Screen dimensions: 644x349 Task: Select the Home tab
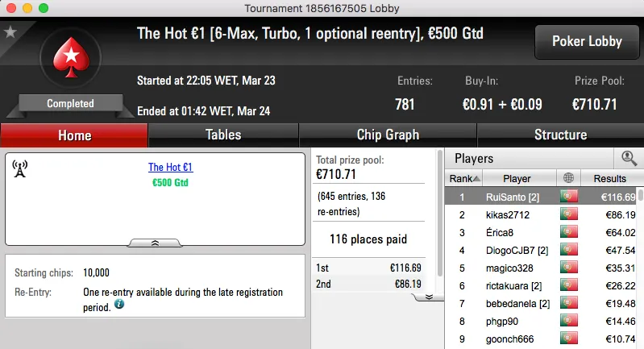point(74,135)
